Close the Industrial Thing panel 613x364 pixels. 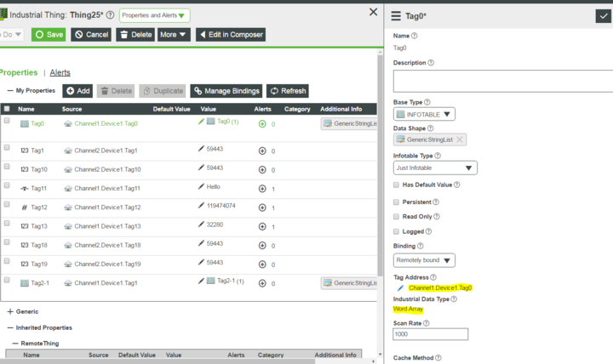pos(373,12)
